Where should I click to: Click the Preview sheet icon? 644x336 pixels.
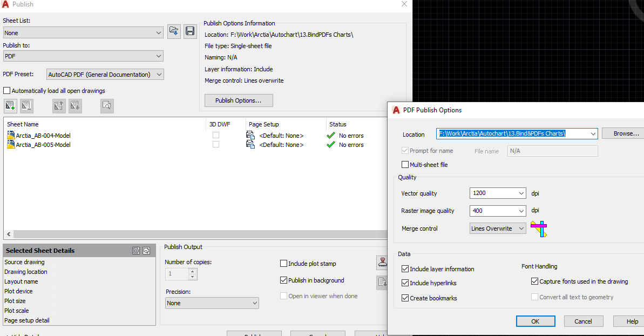pos(107,106)
